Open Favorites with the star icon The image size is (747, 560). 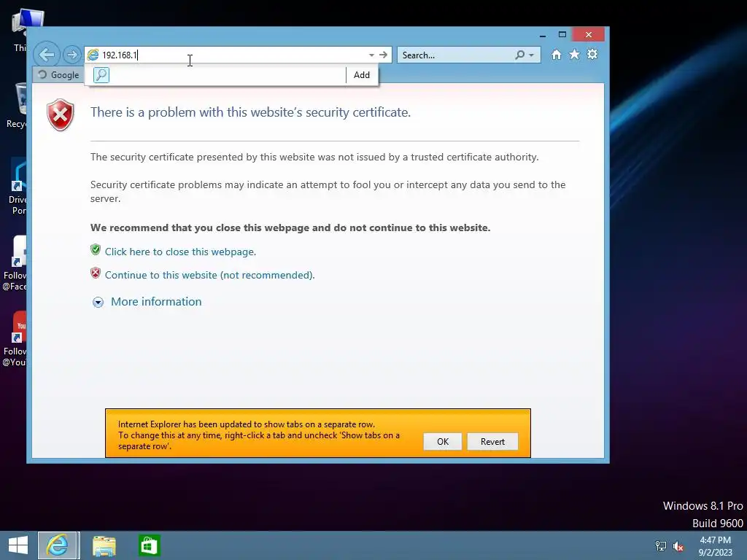(575, 54)
